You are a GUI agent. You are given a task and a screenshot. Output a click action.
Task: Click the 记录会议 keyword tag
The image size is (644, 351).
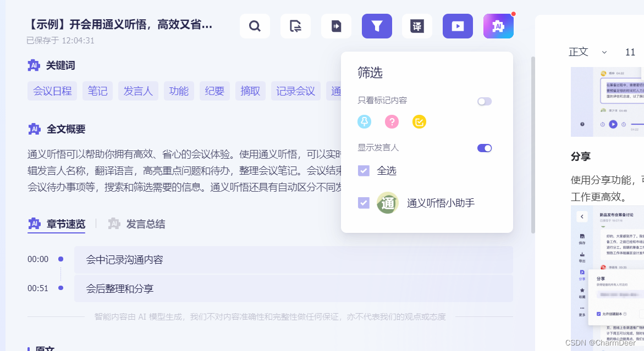click(296, 91)
